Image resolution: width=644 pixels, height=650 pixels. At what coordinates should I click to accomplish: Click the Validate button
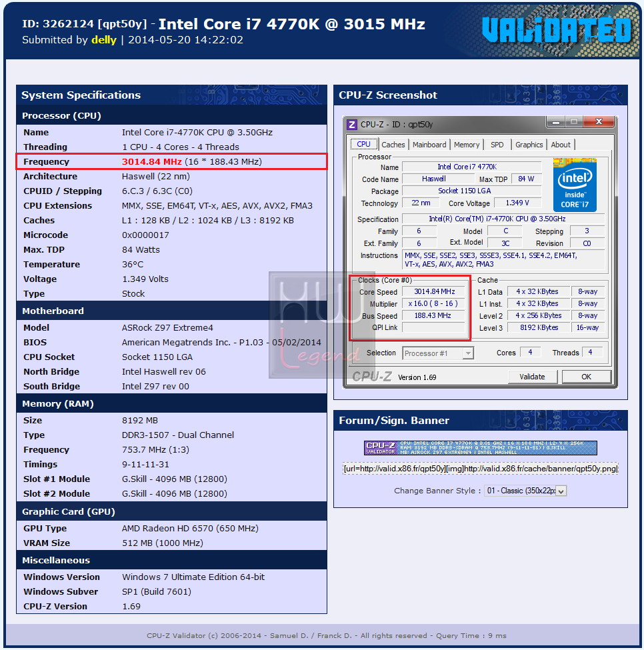(532, 377)
